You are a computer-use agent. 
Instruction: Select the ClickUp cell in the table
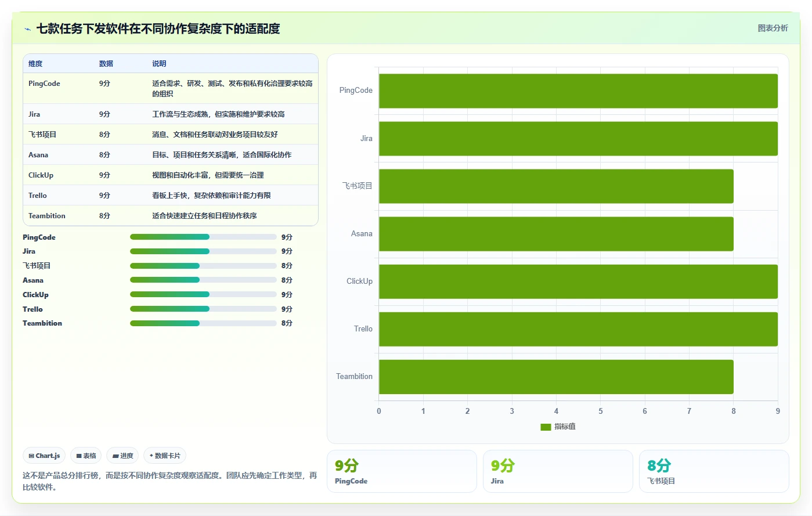41,175
